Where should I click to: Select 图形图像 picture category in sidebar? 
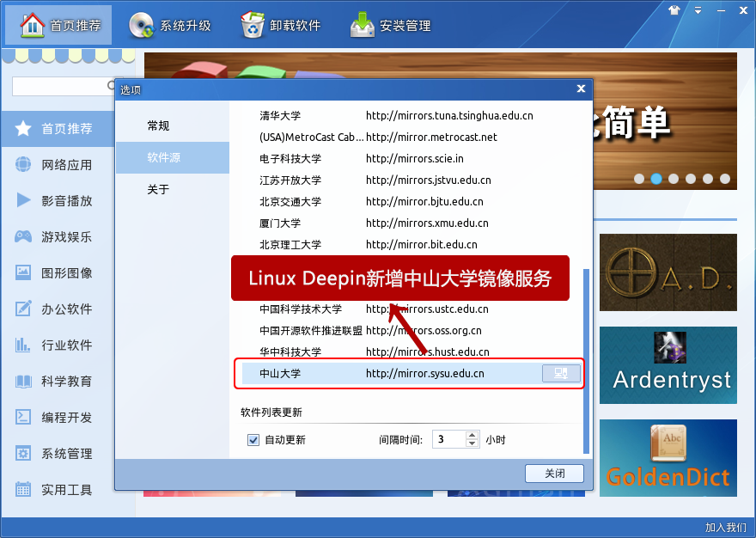click(x=58, y=273)
